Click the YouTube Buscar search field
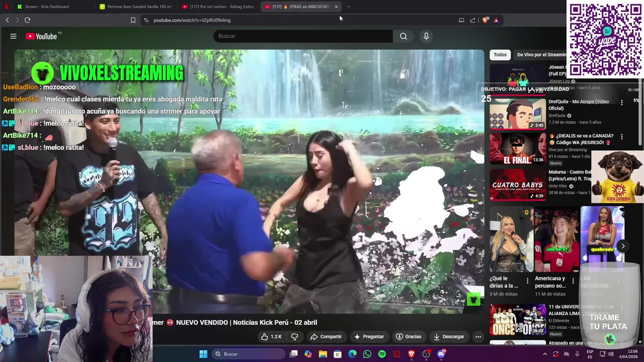Image resolution: width=644 pixels, height=362 pixels. click(x=303, y=36)
